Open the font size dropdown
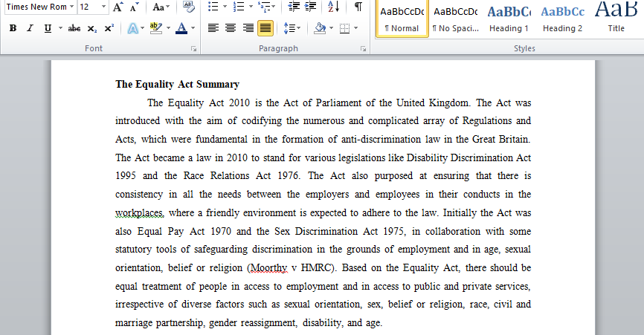 tap(103, 7)
